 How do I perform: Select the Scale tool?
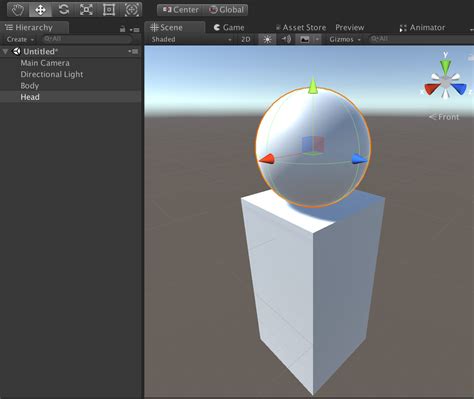(86, 10)
